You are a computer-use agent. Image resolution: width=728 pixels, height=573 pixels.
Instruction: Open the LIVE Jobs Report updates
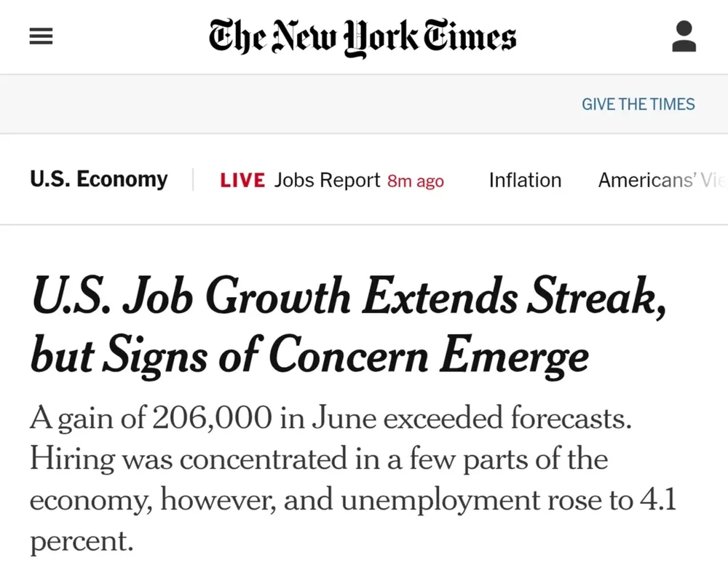point(332,180)
